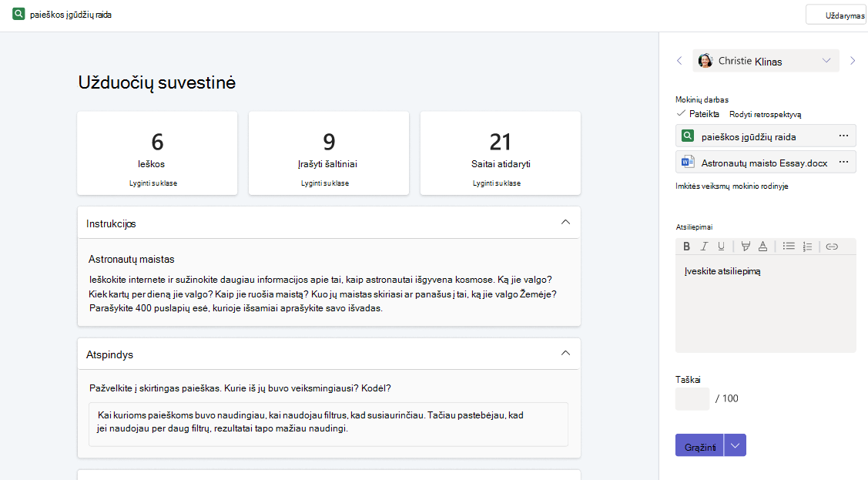Viewport: 868px width, 480px height.
Task: Click Lyginti su klase under Ieškos
Action: pyautogui.click(x=153, y=183)
